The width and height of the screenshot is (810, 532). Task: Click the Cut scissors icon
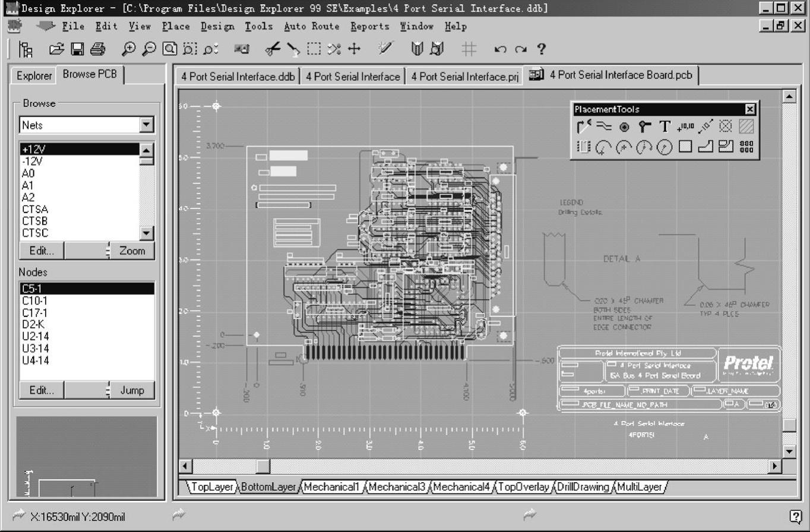[x=272, y=49]
